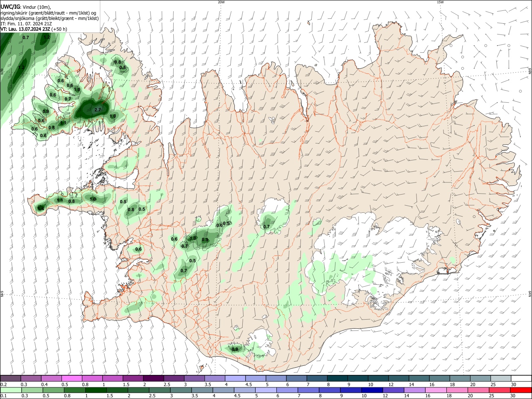Screen dimensions: 532x399
Task: Click the 'rigning/skúrir' legend description line
Action: tap(49, 13)
